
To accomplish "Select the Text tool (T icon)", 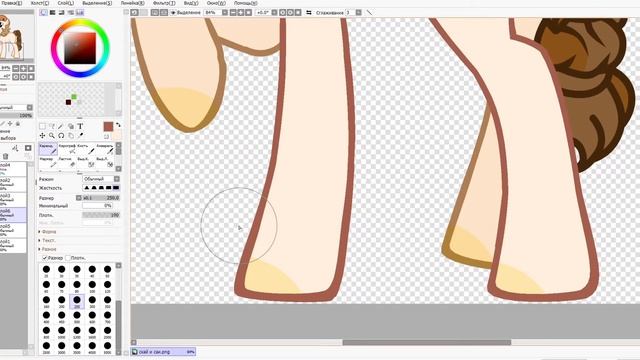I will (80, 126).
